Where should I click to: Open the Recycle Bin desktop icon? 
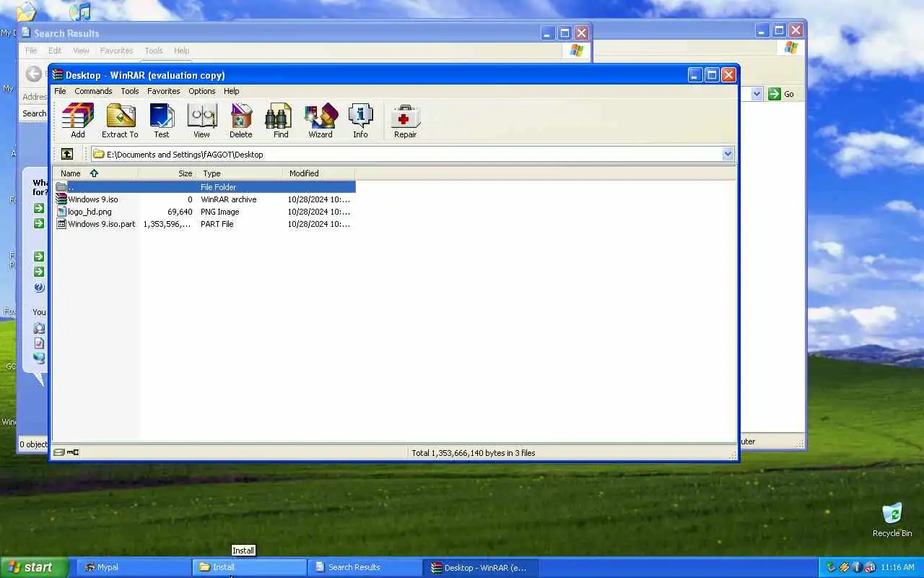(x=892, y=519)
